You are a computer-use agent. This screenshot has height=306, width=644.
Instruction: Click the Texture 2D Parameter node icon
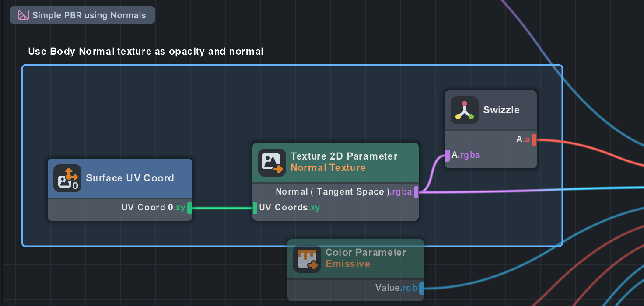272,163
